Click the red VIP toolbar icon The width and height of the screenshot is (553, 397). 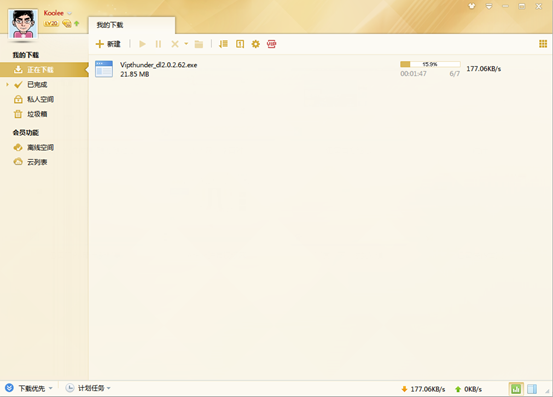point(272,44)
